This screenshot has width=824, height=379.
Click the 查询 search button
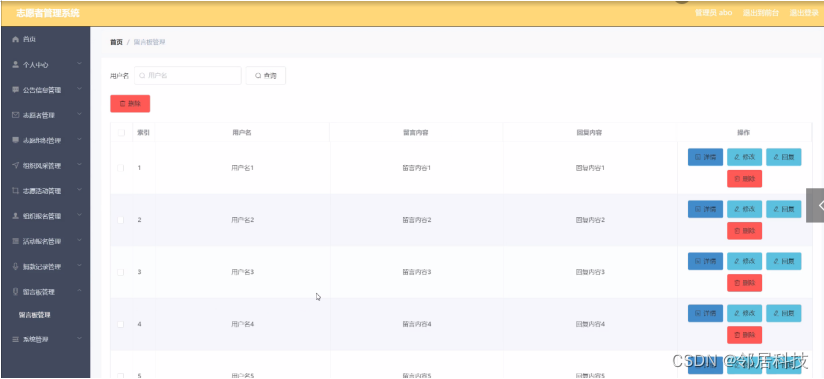(265, 76)
